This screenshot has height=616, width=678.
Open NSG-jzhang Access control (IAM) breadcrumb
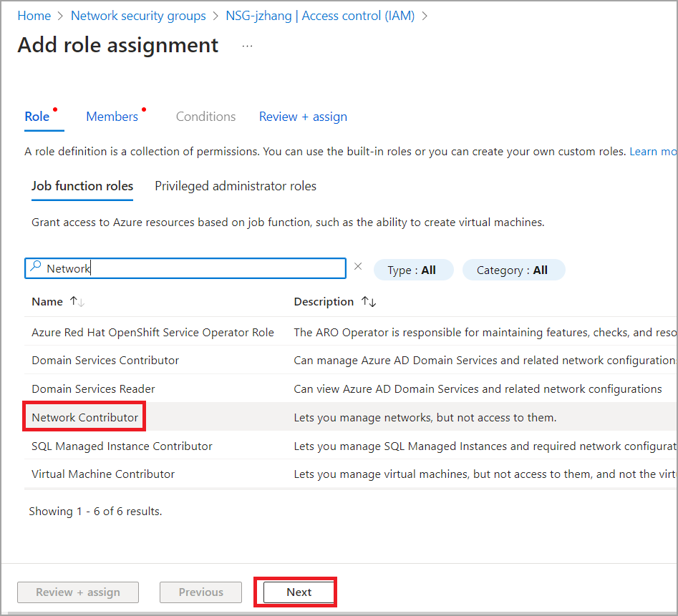tap(319, 16)
